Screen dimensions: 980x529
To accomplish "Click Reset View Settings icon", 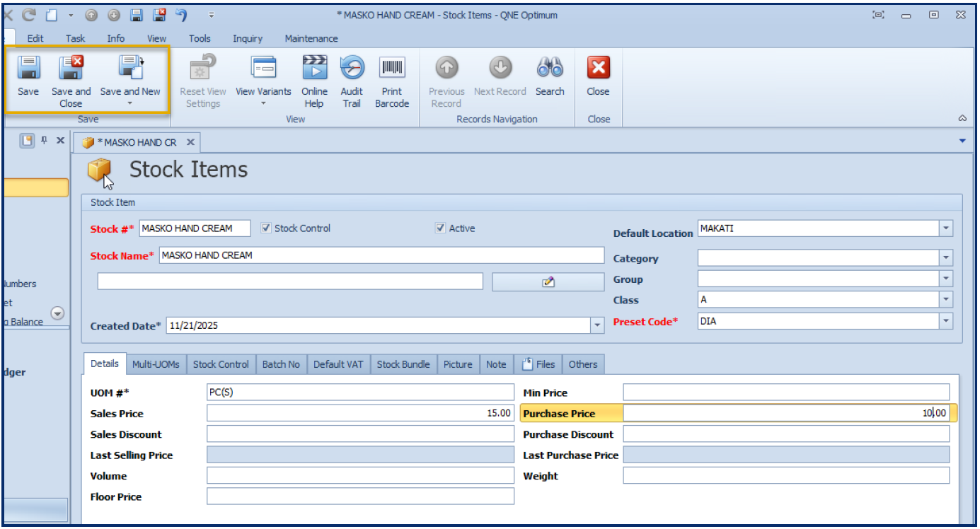I will click(203, 68).
